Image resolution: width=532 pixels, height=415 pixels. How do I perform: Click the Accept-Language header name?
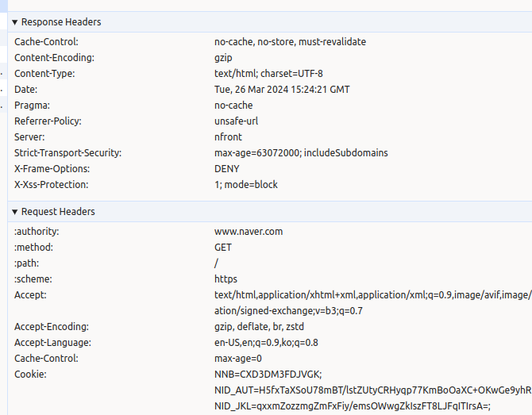pyautogui.click(x=52, y=343)
